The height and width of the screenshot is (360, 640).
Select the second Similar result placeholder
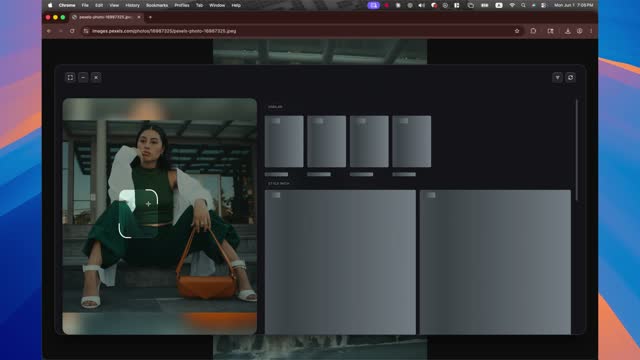coord(327,141)
